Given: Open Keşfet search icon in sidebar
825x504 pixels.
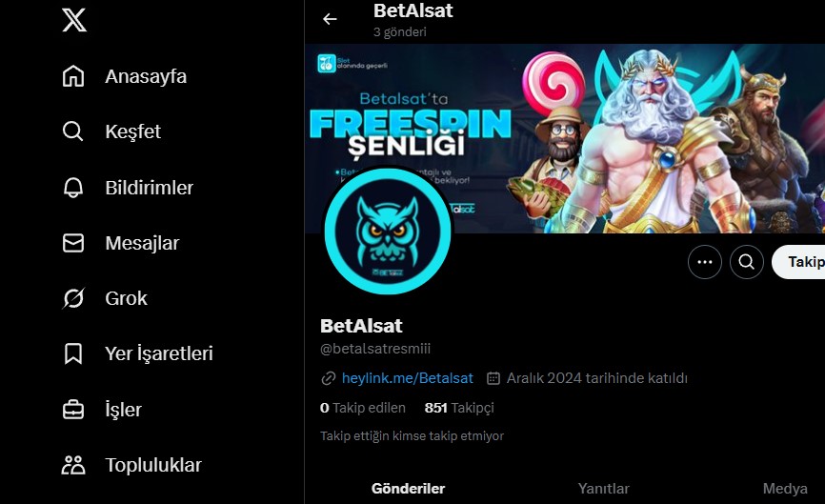Looking at the screenshot, I should (73, 131).
